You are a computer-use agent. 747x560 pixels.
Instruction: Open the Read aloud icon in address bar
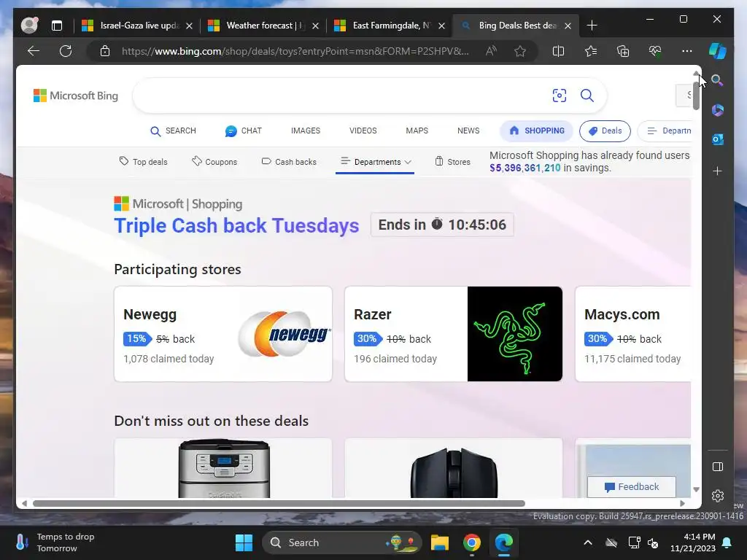pyautogui.click(x=491, y=51)
